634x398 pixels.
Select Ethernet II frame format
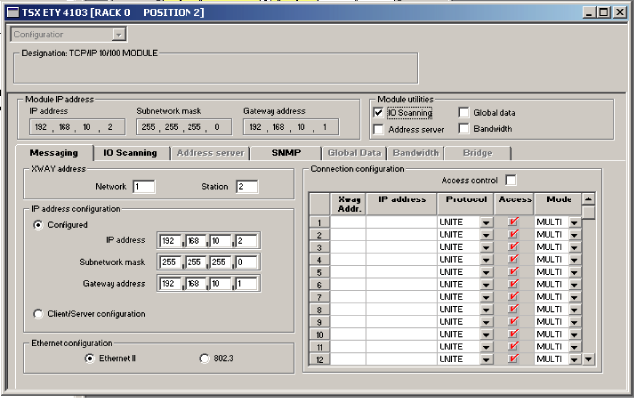tap(89, 358)
